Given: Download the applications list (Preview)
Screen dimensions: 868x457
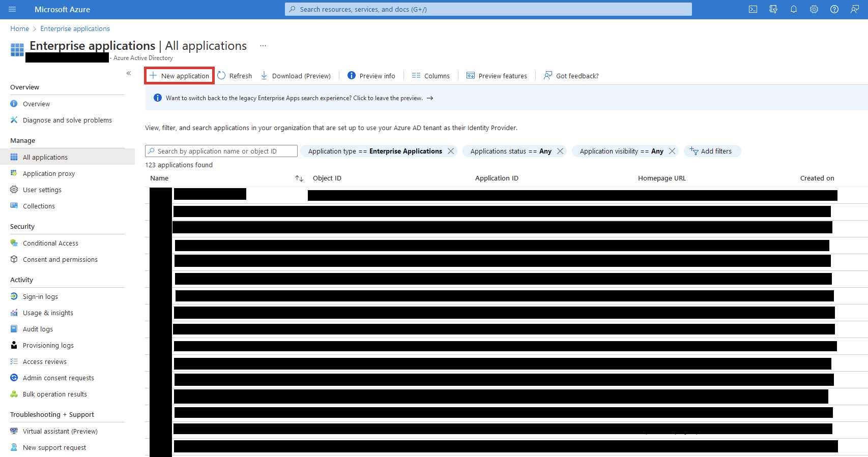Looking at the screenshot, I should (296, 76).
